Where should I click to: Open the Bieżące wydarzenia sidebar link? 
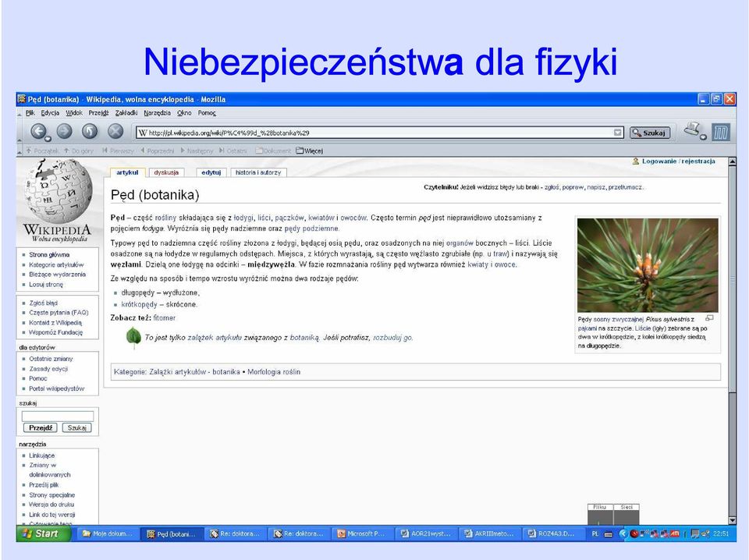click(57, 274)
